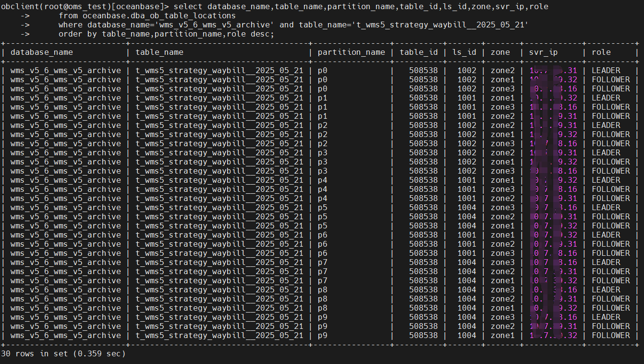Click the ls_id column header
This screenshot has height=364, width=644.
pos(464,52)
